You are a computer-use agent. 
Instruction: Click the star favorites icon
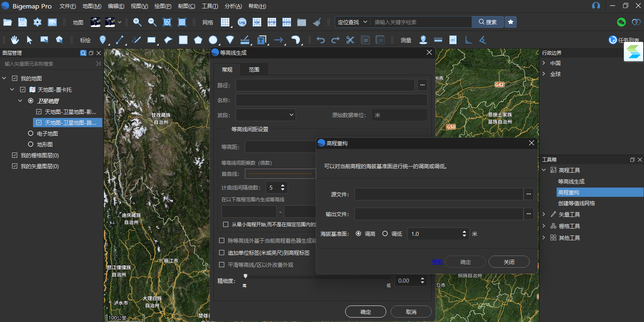pyautogui.click(x=511, y=22)
